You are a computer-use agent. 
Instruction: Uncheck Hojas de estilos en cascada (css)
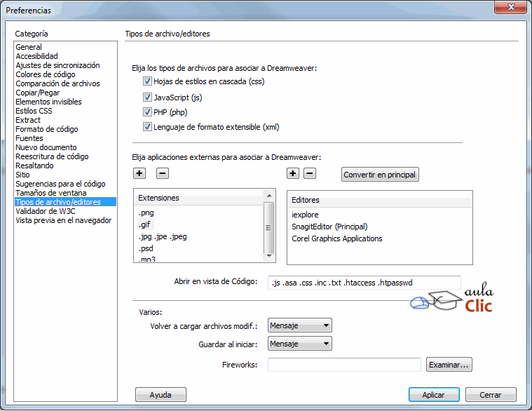(x=147, y=81)
